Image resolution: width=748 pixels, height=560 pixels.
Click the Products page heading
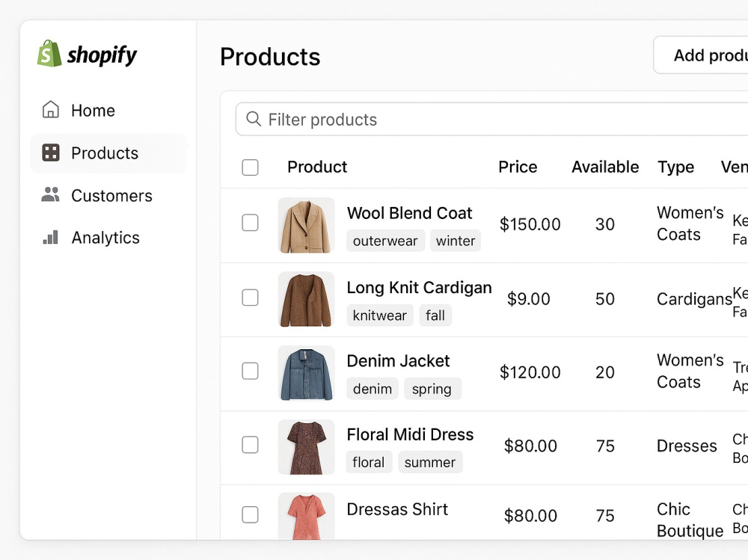coord(270,57)
